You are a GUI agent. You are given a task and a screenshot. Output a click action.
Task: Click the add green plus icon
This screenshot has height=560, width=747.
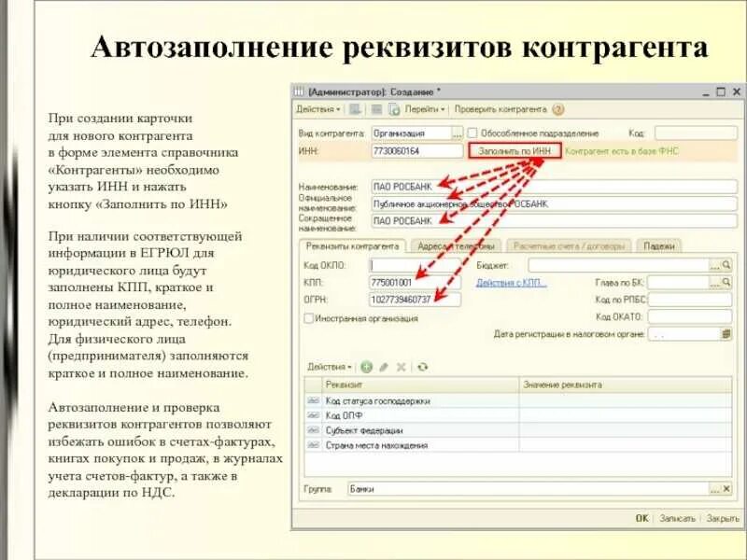tap(366, 367)
